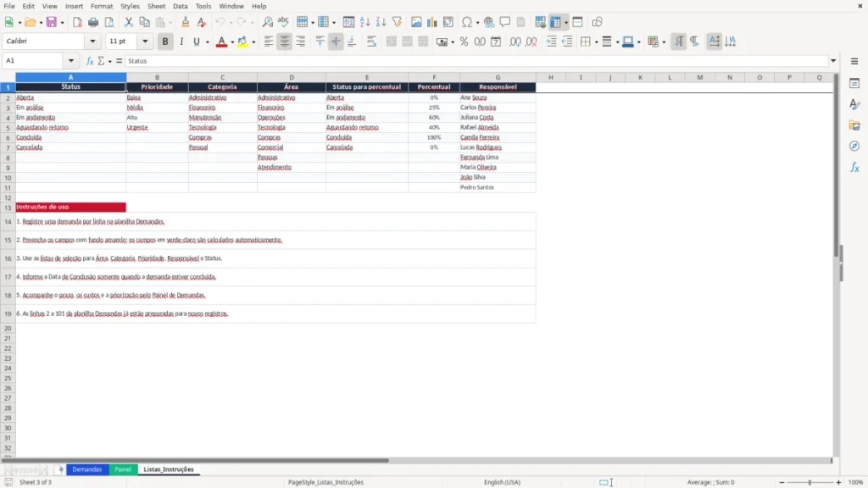Click the Print icon

coord(93,22)
